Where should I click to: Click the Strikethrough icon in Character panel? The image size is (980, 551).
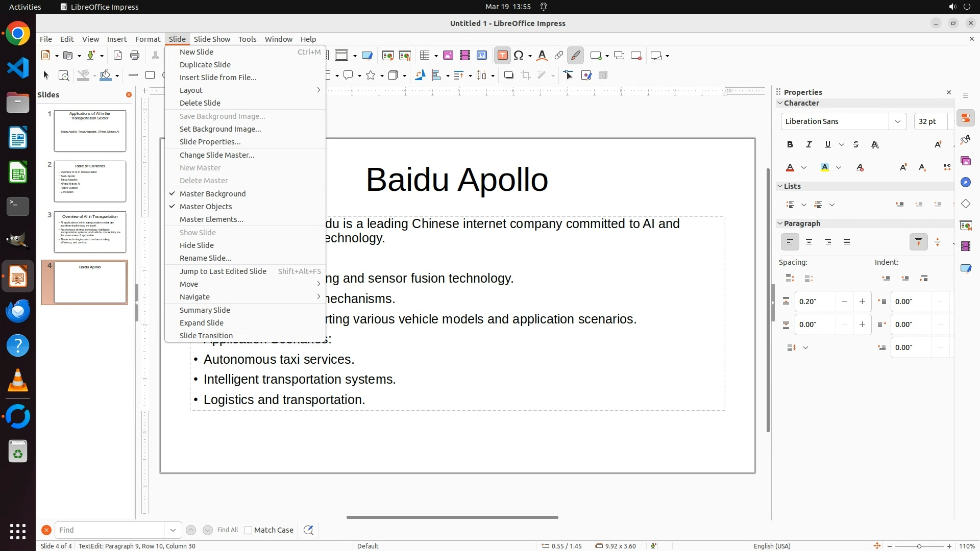click(856, 145)
